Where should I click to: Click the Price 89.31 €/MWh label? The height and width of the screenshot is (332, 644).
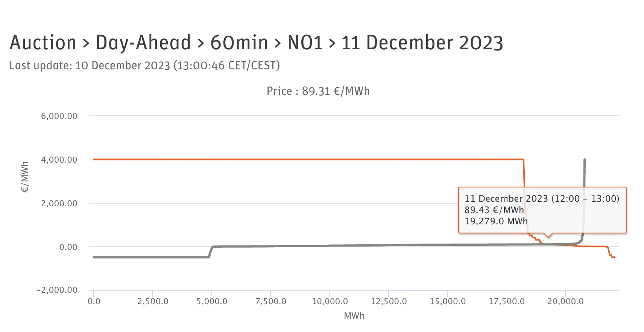(318, 91)
